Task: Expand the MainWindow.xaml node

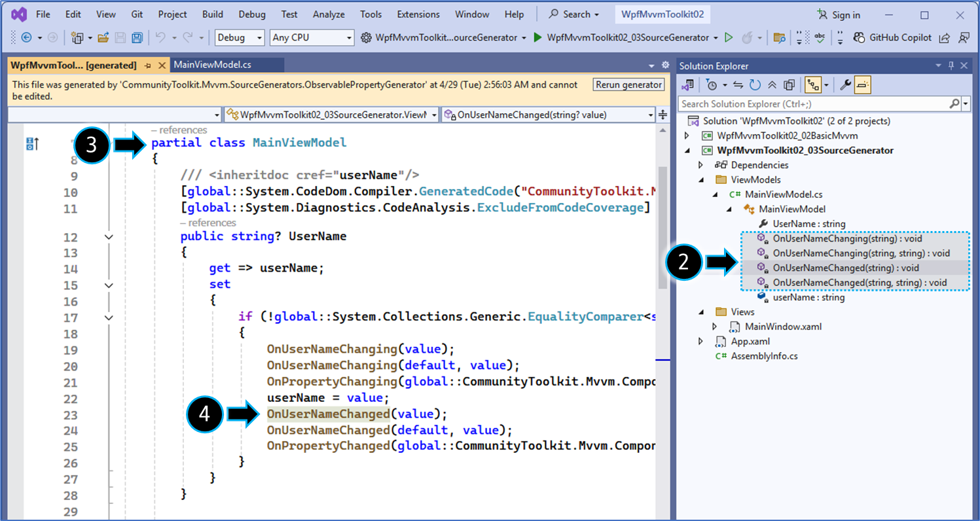Action: point(716,327)
